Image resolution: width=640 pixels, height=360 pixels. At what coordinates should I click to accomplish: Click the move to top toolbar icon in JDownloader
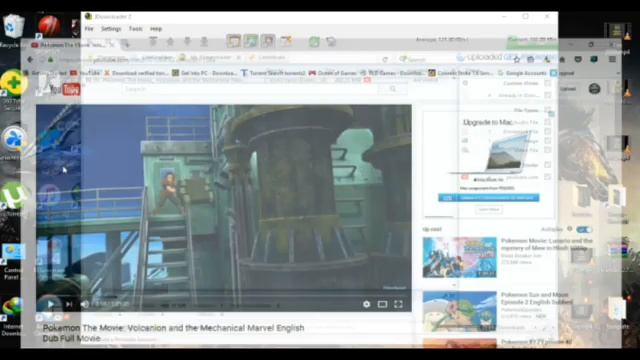pos(153,41)
